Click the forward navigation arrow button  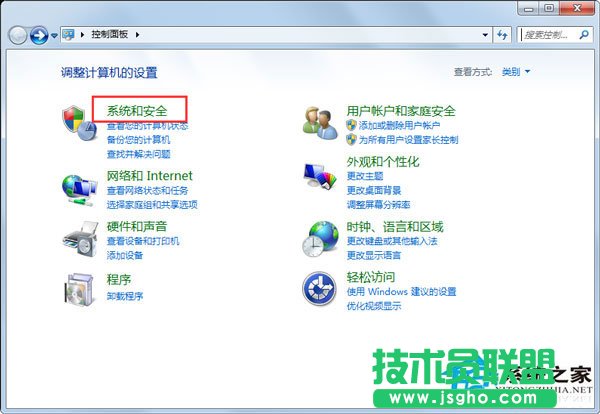[x=39, y=35]
